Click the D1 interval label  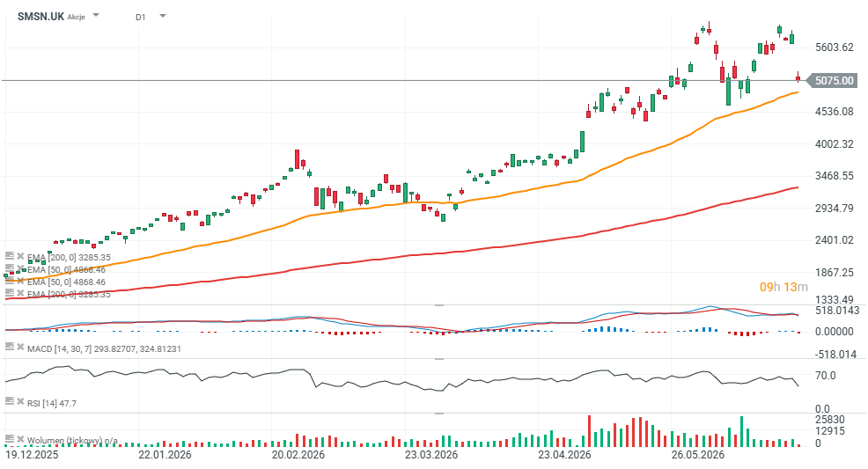(x=141, y=17)
